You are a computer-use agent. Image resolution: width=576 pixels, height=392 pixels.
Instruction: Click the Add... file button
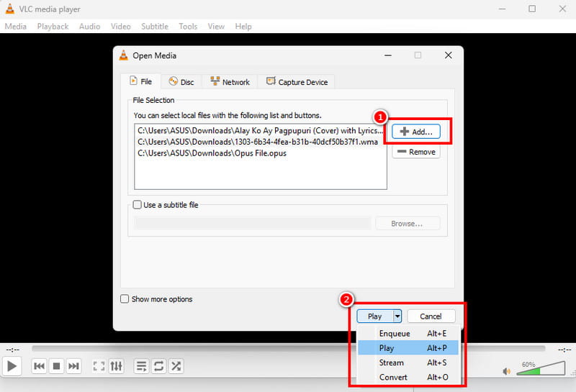[415, 132]
